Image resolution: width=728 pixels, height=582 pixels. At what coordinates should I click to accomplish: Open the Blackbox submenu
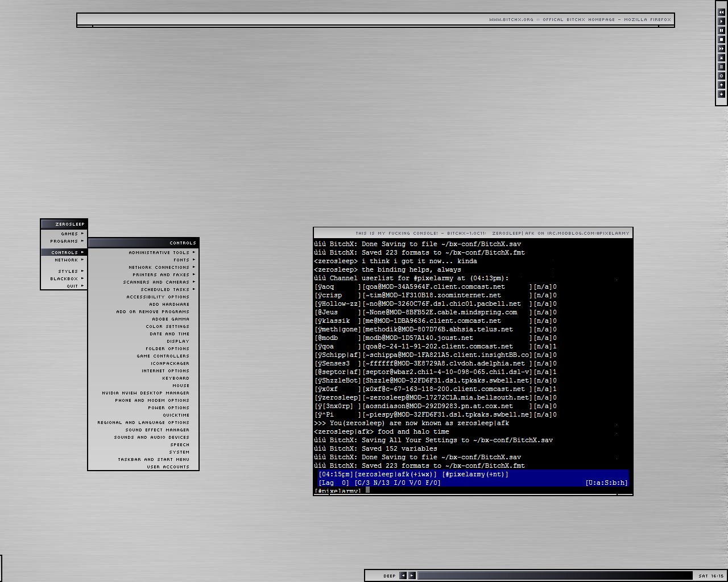(x=63, y=278)
